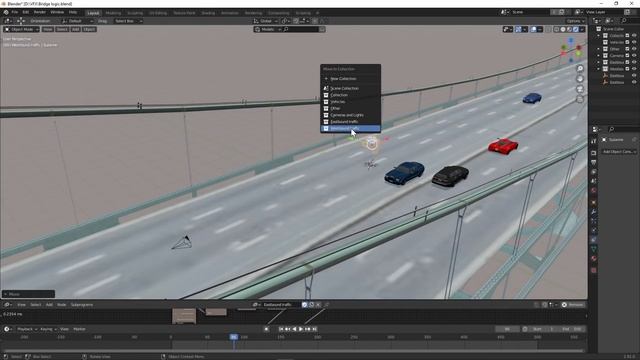
Task: Switch to the Modeling workspace tab
Action: click(x=113, y=13)
